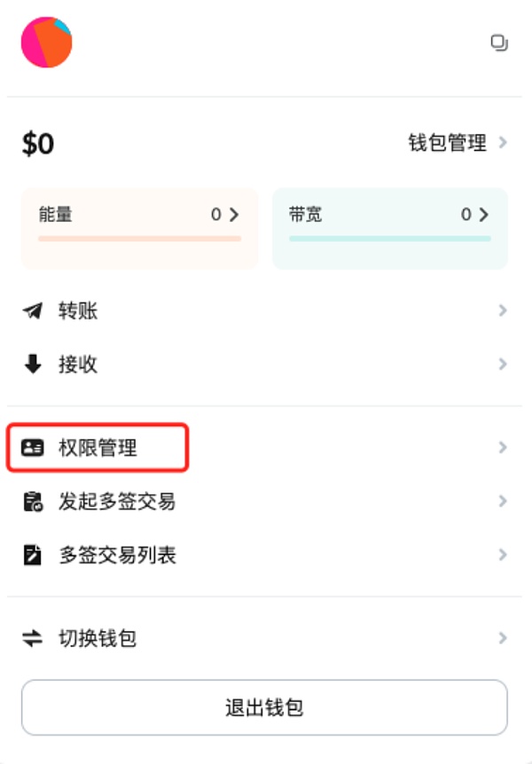532x764 pixels.
Task: Click the swap arrows icon for 切换钱包
Action: [x=34, y=637]
